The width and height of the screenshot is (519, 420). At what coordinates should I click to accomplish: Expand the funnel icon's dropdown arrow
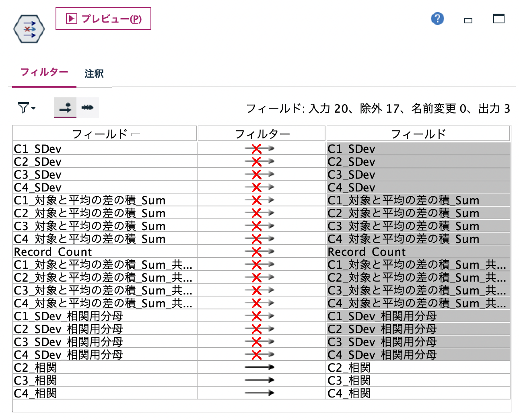[x=33, y=109]
